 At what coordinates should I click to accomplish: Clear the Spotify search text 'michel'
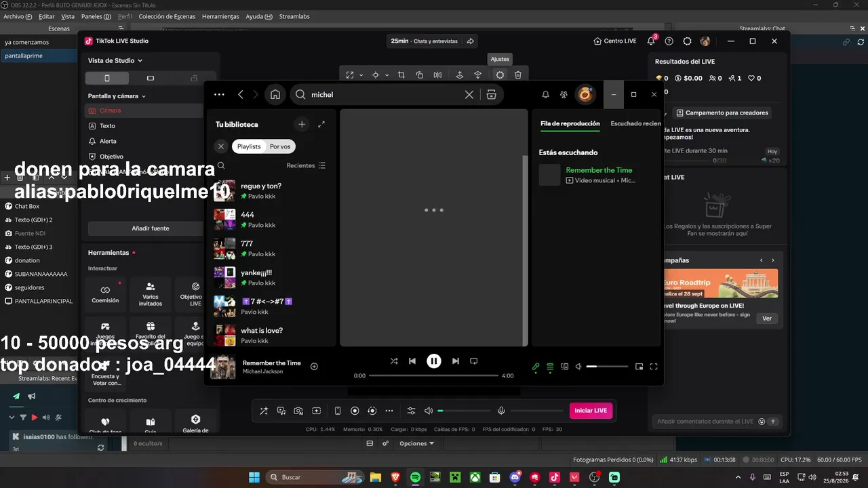469,95
